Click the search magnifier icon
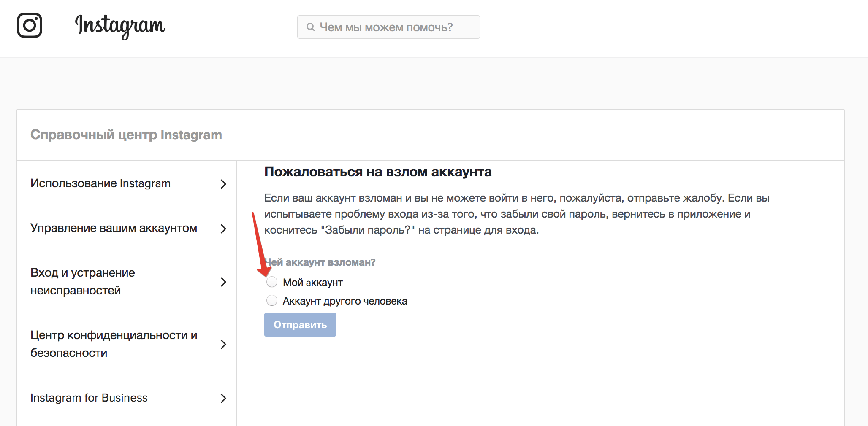Viewport: 868px width, 426px height. click(310, 27)
